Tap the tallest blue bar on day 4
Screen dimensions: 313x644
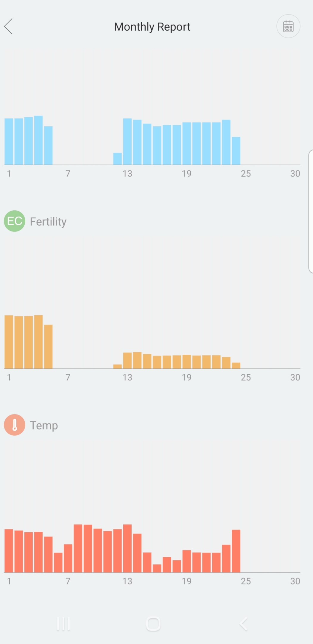point(38,140)
